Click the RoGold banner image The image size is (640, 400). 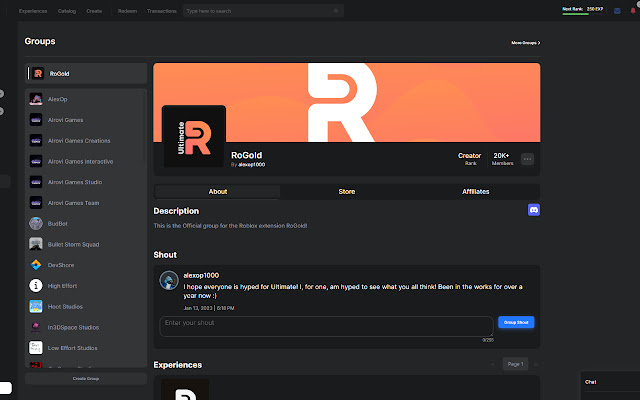(347, 102)
